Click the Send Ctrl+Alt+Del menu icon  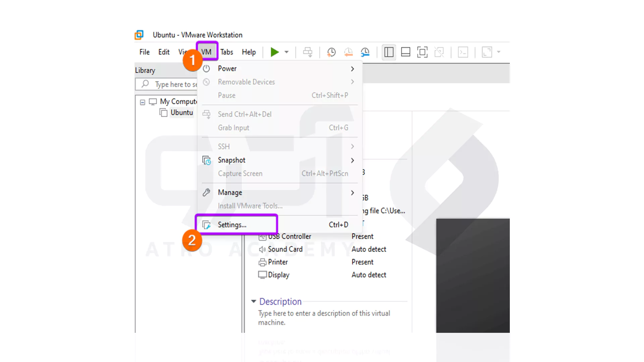pyautogui.click(x=207, y=114)
